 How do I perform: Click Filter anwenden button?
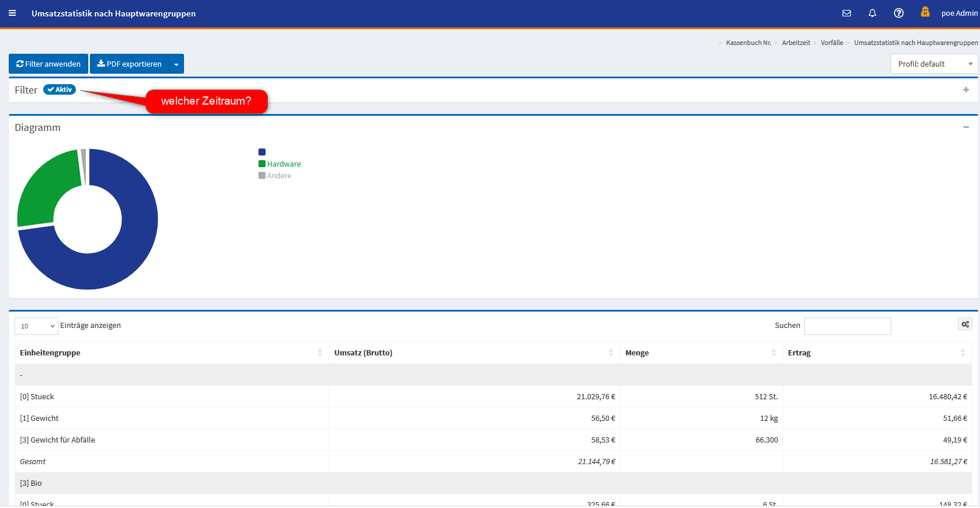pos(48,64)
